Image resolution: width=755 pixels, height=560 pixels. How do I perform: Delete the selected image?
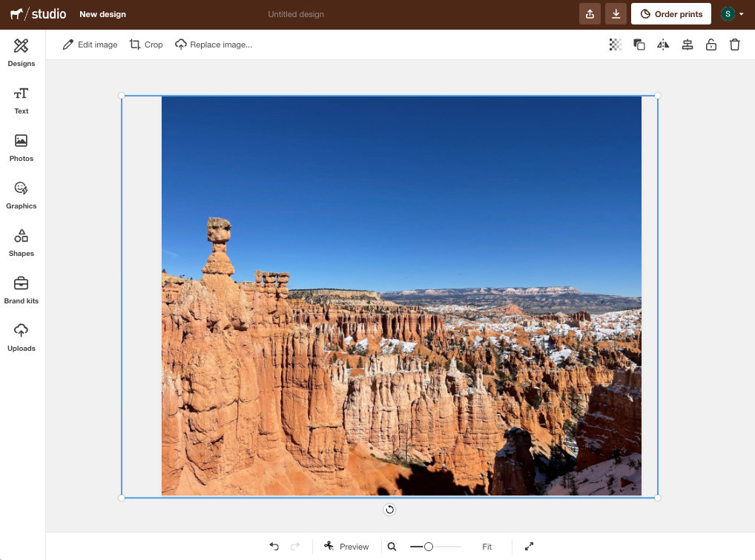coord(734,45)
